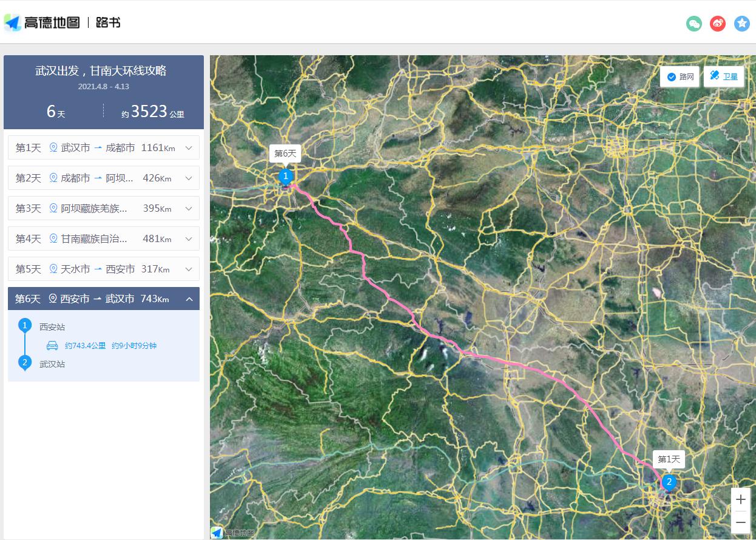Click the 317Km distance in 第5天 row
The height and width of the screenshot is (540, 756).
[155, 269]
